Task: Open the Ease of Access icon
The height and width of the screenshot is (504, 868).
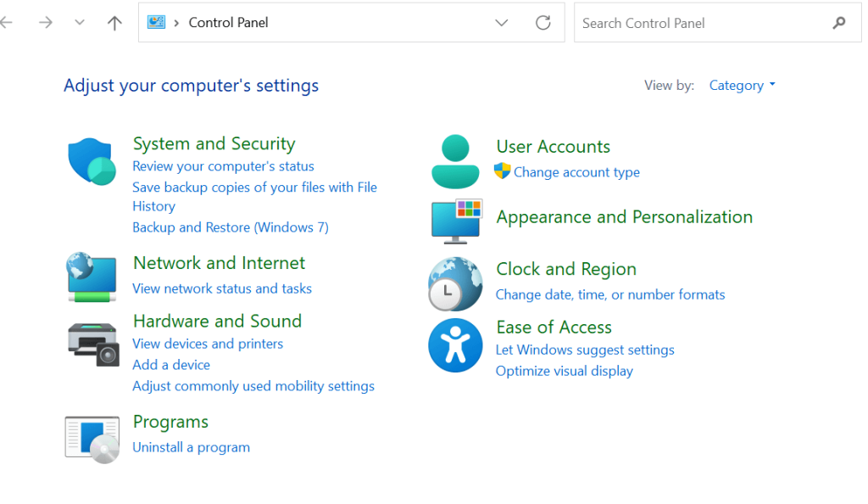Action: 455,345
